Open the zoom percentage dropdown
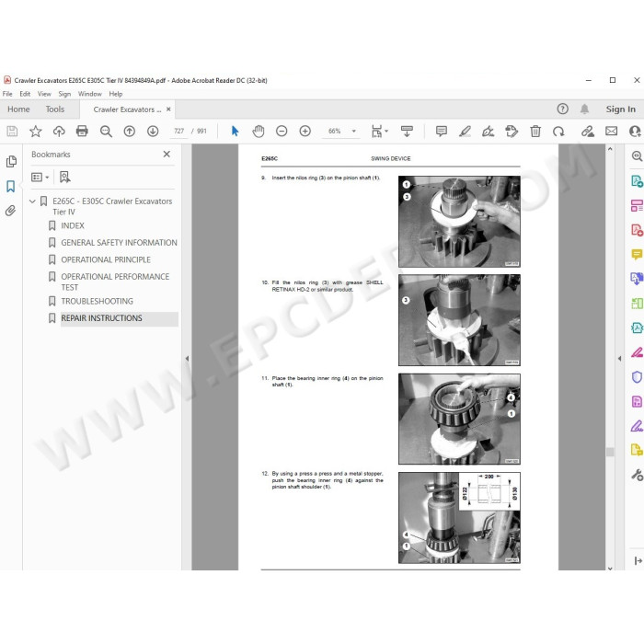 pyautogui.click(x=353, y=132)
